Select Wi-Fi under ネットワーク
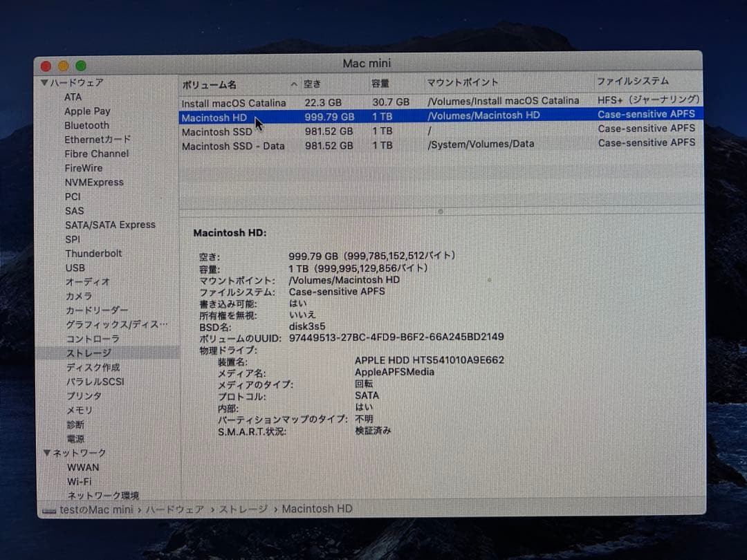The image size is (747, 560). tap(79, 480)
